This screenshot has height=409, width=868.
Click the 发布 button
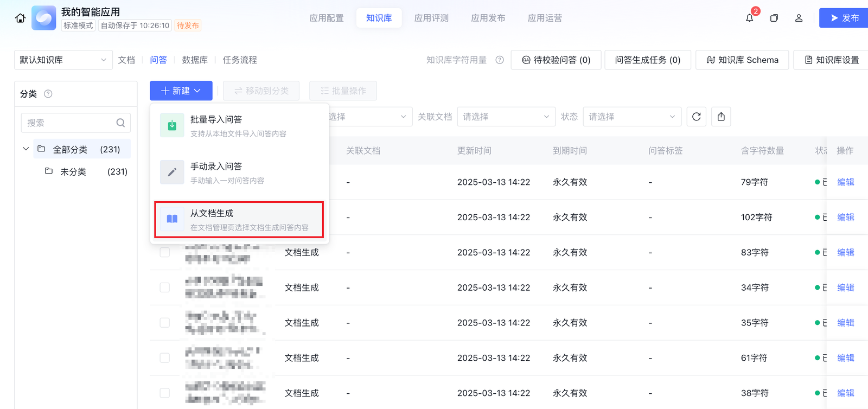pos(844,18)
